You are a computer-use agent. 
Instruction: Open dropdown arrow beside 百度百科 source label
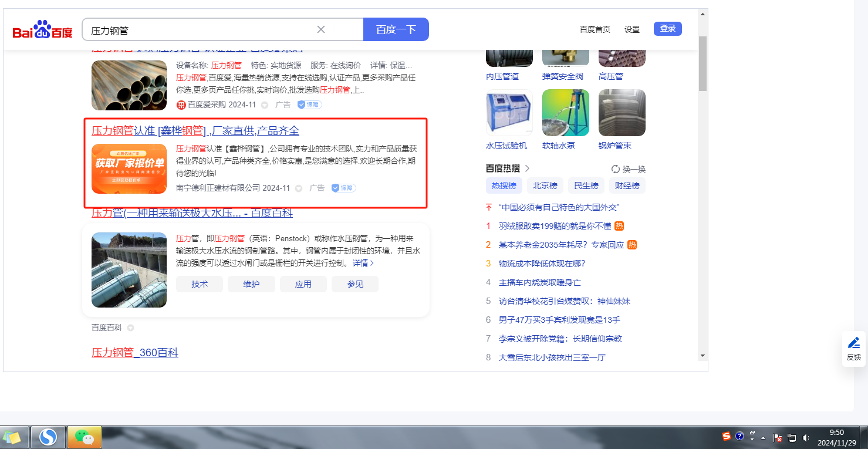coord(130,328)
